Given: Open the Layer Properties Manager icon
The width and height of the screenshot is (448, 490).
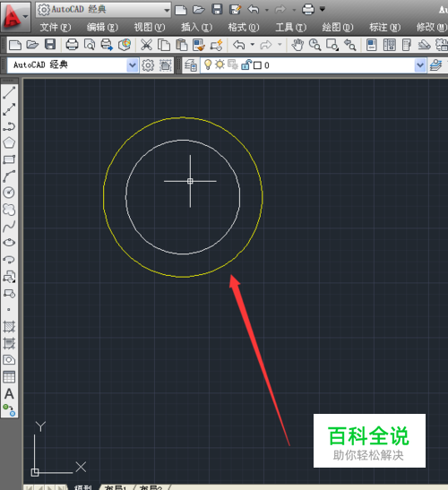Looking at the screenshot, I should coord(191,65).
